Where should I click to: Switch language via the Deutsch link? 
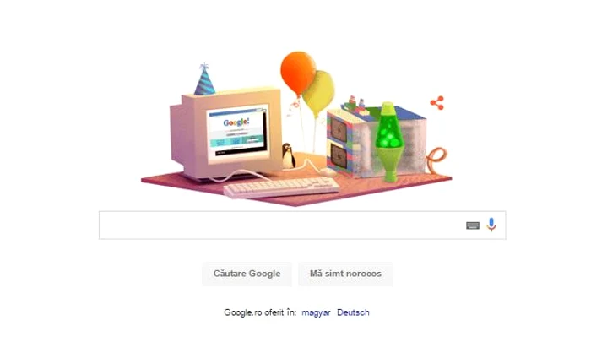click(x=353, y=312)
